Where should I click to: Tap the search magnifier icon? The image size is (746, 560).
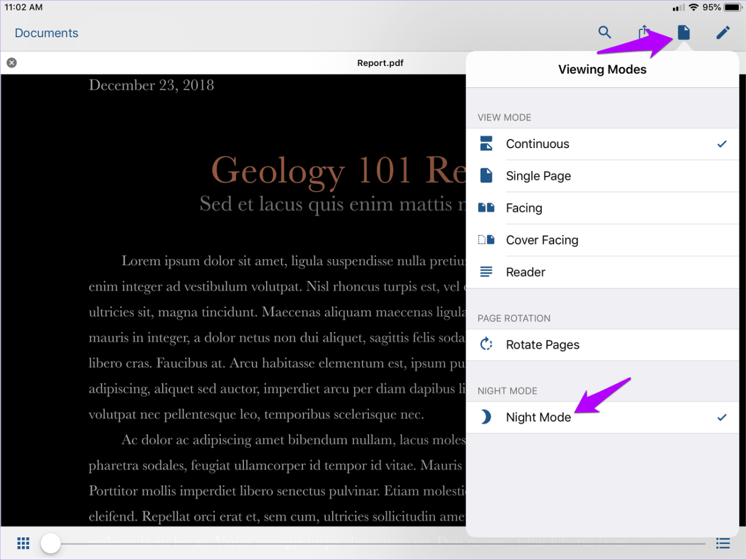coord(604,32)
